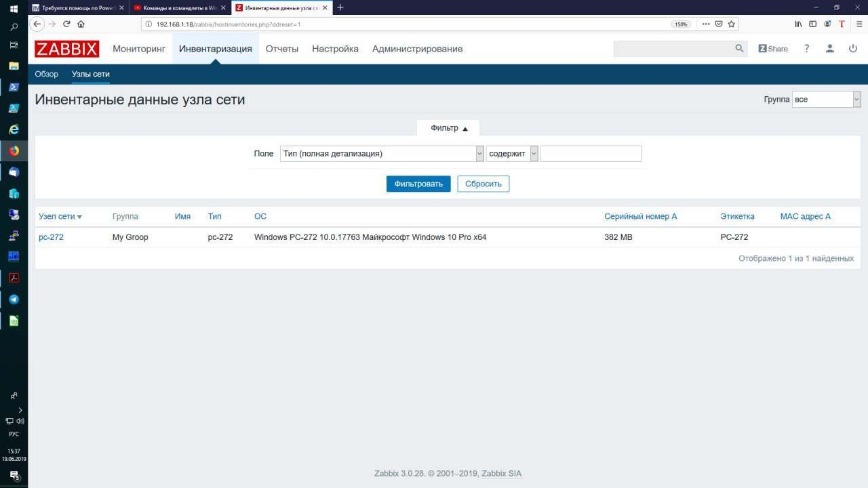This screenshot has height=488, width=868.
Task: Open the Настройка menu
Action: click(x=335, y=49)
